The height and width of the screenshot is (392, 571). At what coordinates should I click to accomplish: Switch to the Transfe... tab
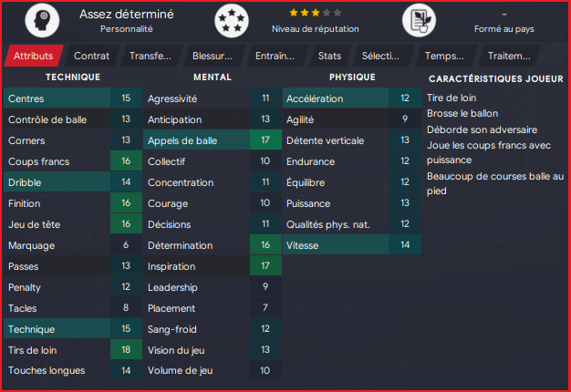coord(151,56)
